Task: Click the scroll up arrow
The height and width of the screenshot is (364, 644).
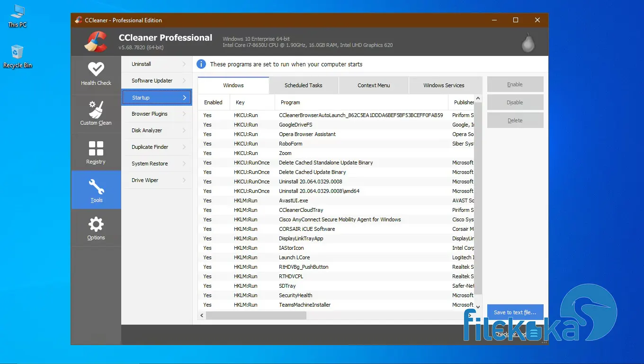Action: pyautogui.click(x=478, y=99)
